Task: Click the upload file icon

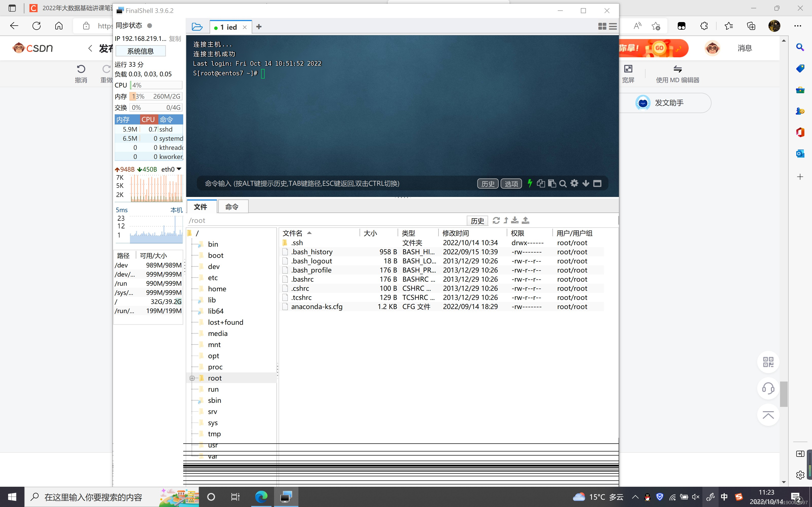Action: [526, 220]
